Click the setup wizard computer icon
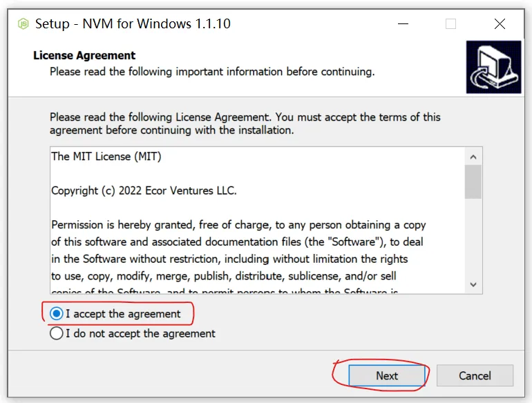532x403 pixels. [x=493, y=67]
